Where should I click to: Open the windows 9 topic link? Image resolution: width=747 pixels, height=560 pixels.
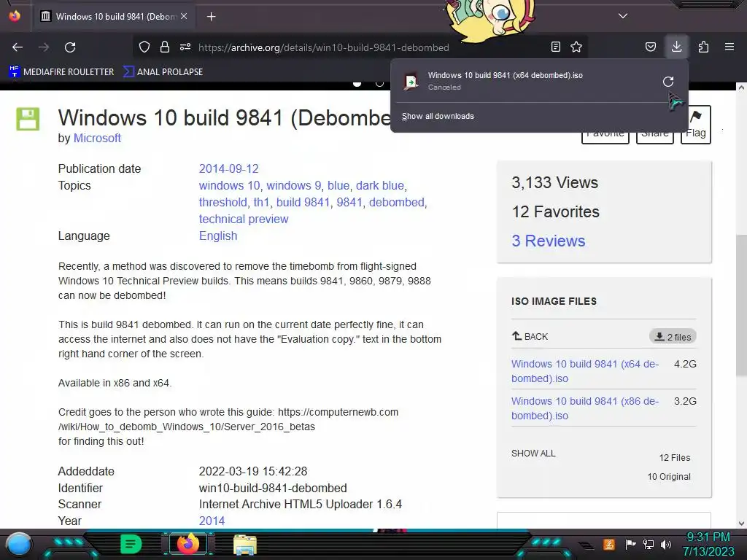(293, 185)
